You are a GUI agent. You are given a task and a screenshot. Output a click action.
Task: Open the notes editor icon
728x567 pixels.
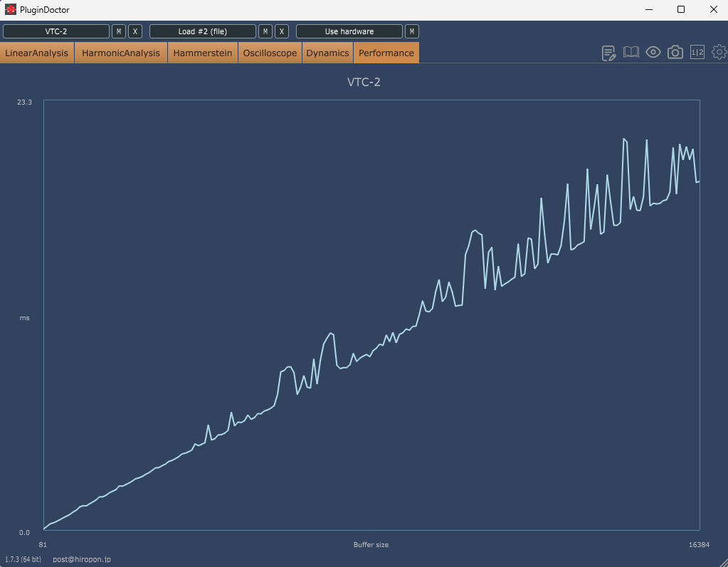coord(608,53)
